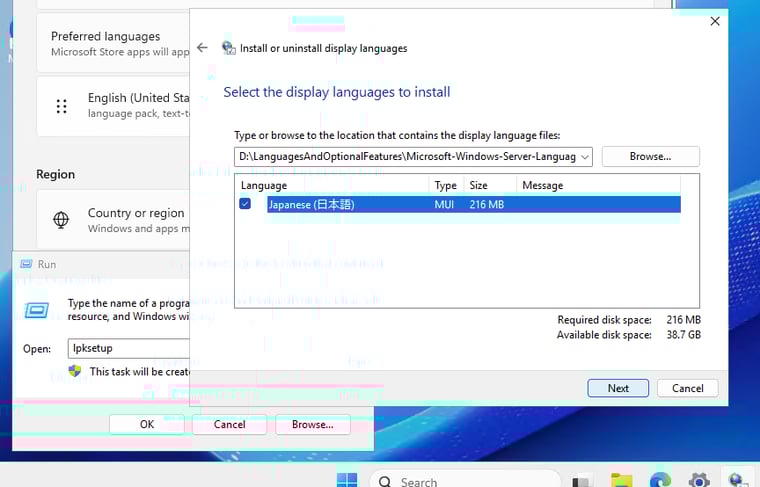760x487 pixels.
Task: Click the large Run program icon
Action: (37, 310)
